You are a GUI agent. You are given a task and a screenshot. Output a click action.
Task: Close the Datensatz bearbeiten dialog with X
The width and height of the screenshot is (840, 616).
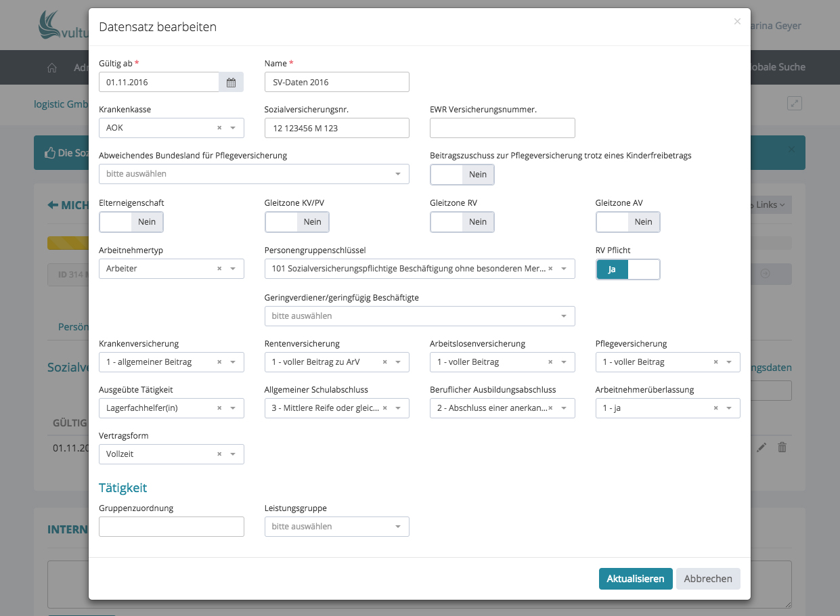(x=737, y=22)
